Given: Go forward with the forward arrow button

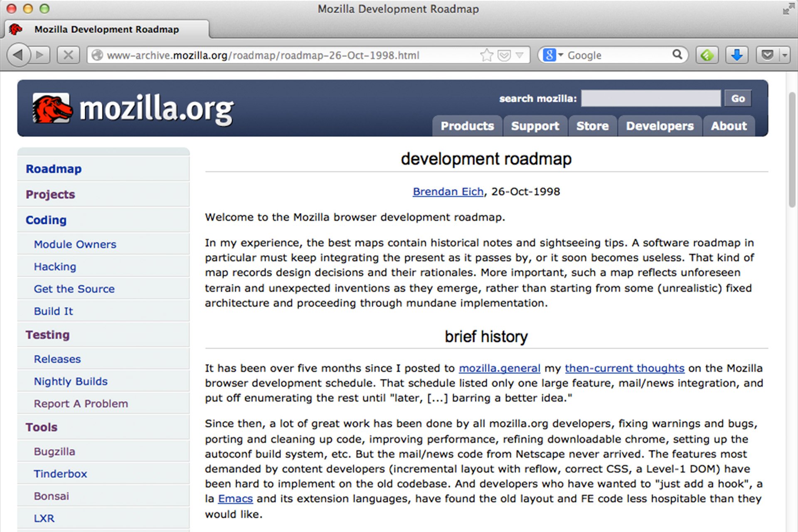Looking at the screenshot, I should 40,55.
